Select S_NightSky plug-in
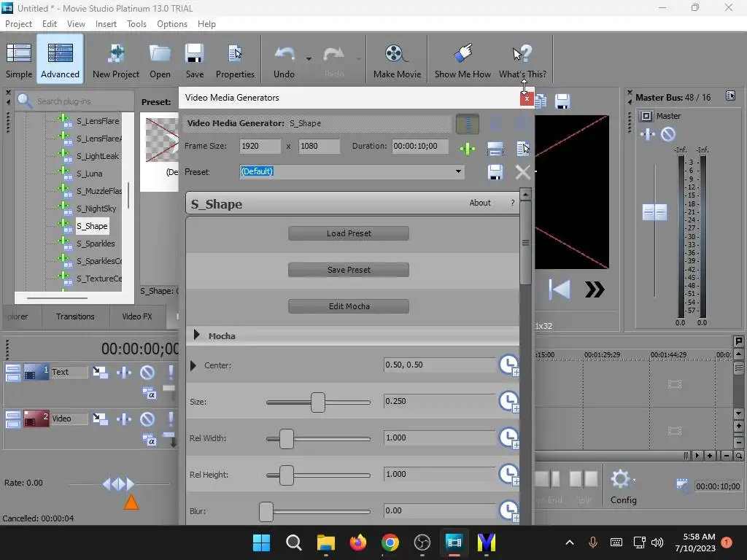Viewport: 747px width, 560px height. (96, 209)
